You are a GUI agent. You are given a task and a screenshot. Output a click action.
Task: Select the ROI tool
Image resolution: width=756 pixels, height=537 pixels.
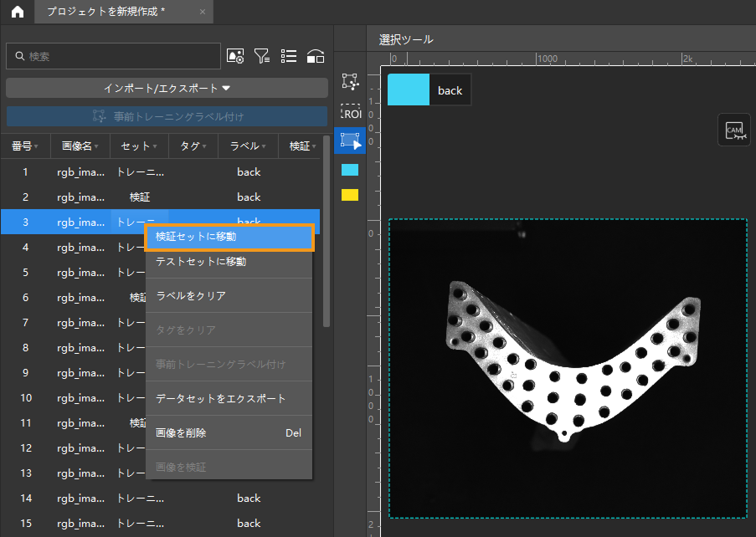350,112
